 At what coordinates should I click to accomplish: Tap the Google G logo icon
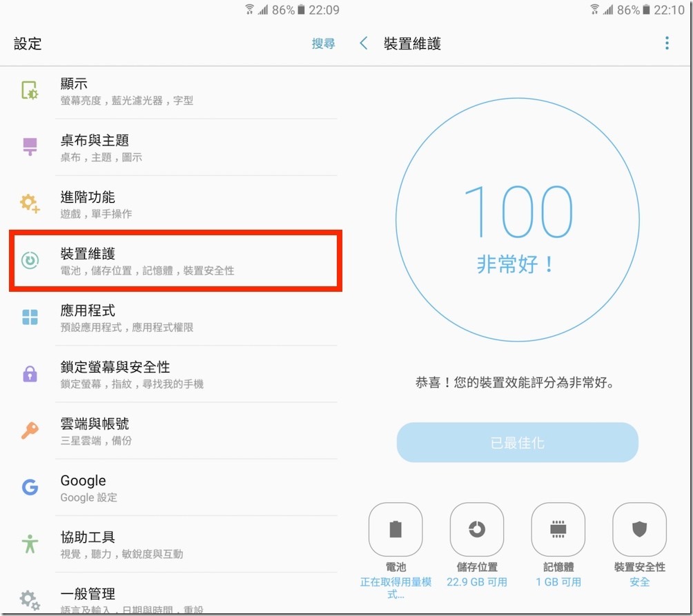pyautogui.click(x=30, y=487)
